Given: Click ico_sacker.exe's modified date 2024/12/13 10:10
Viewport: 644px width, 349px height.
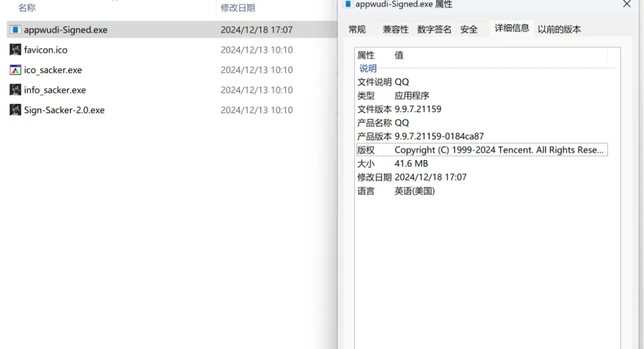Looking at the screenshot, I should point(256,70).
